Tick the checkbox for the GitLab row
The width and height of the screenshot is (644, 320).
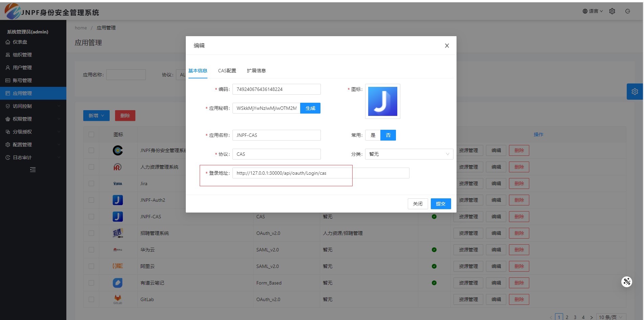tap(91, 299)
